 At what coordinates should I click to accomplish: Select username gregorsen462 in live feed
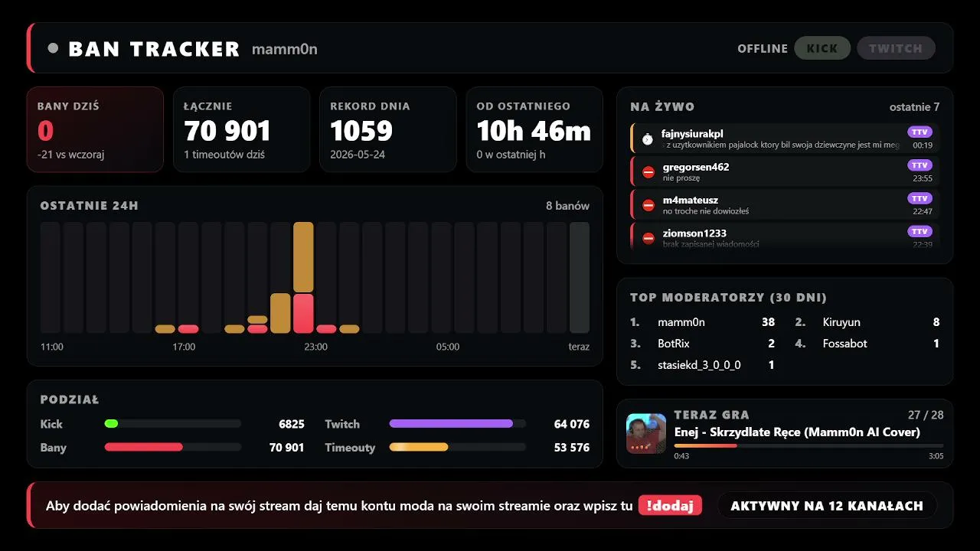click(x=696, y=167)
